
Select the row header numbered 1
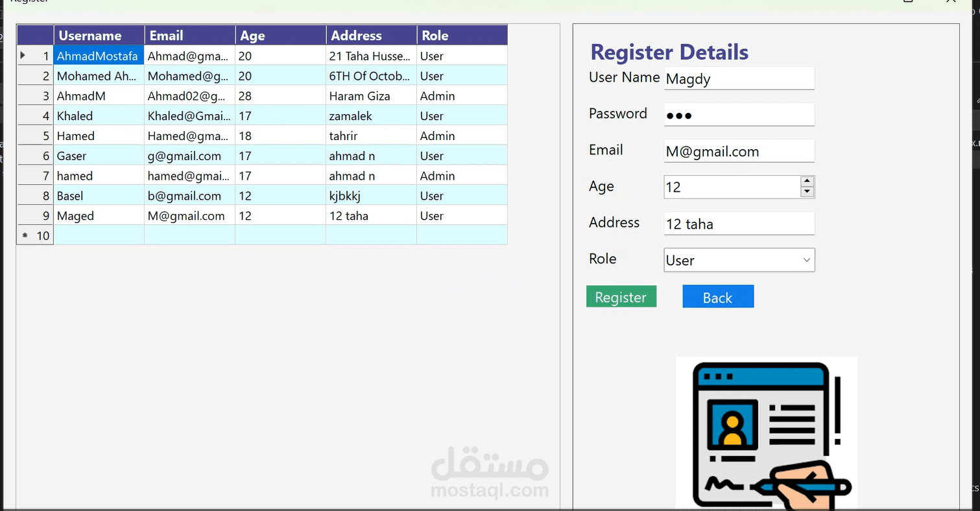[35, 56]
